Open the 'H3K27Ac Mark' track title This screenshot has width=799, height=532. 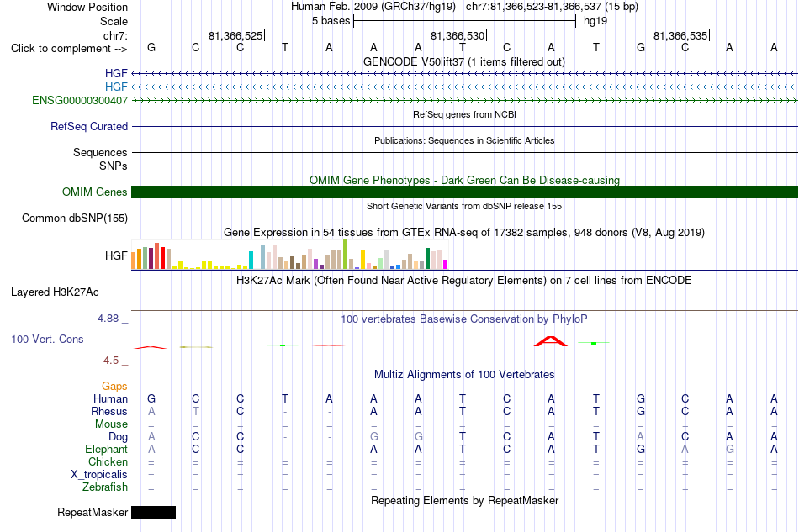coord(464,281)
